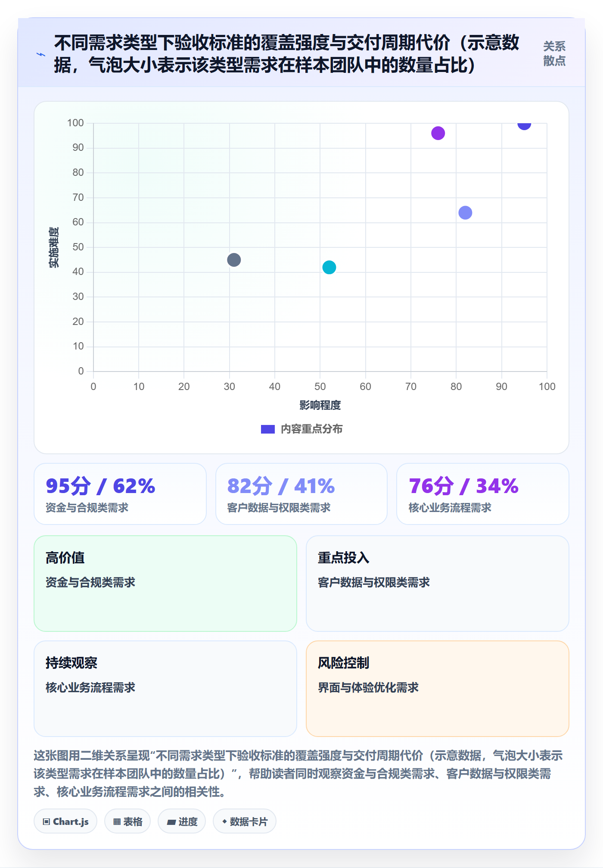Click the diamond icon in 数据卡片 chip
Screen dimensions: 603x868
(x=224, y=821)
